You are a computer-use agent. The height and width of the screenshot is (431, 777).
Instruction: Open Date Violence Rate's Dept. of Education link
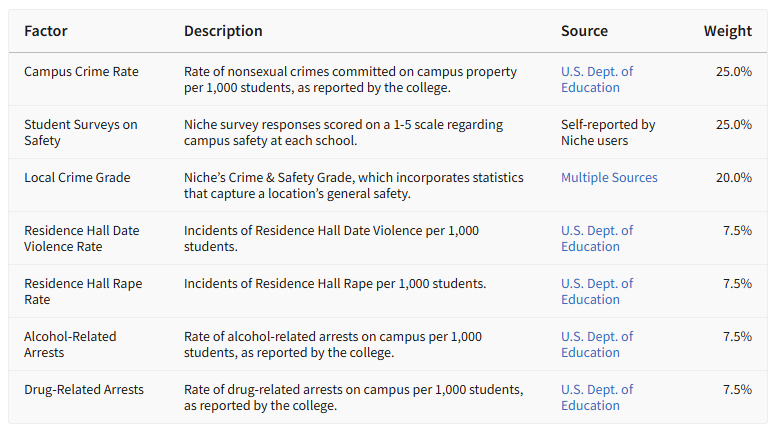597,238
